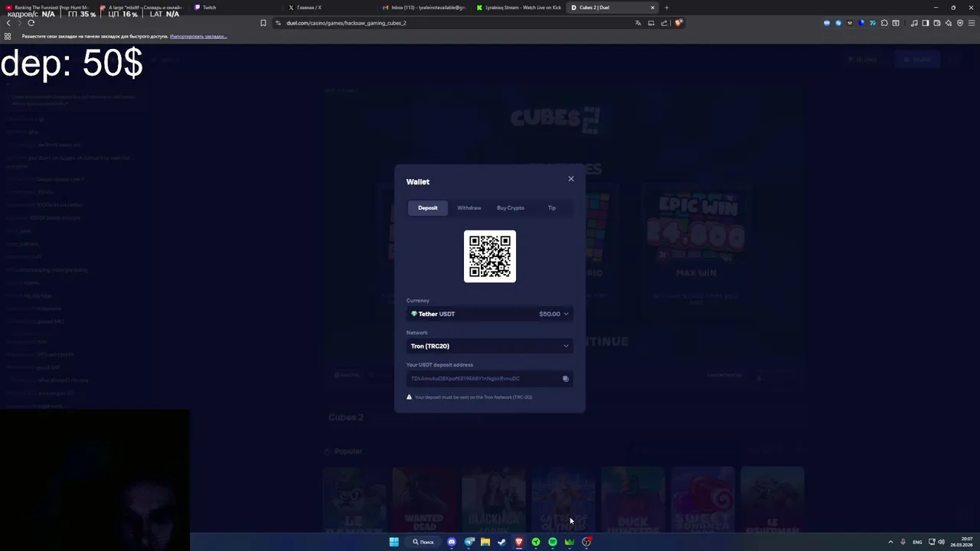Open the apps grid in bookmarks bar
The image size is (980, 551).
coord(8,36)
